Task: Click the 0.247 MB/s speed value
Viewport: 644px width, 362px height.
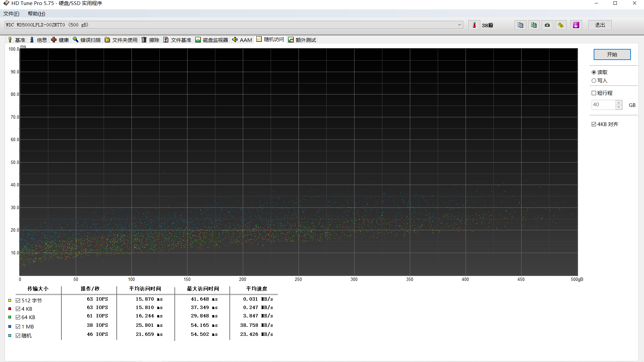Action: pyautogui.click(x=258, y=308)
